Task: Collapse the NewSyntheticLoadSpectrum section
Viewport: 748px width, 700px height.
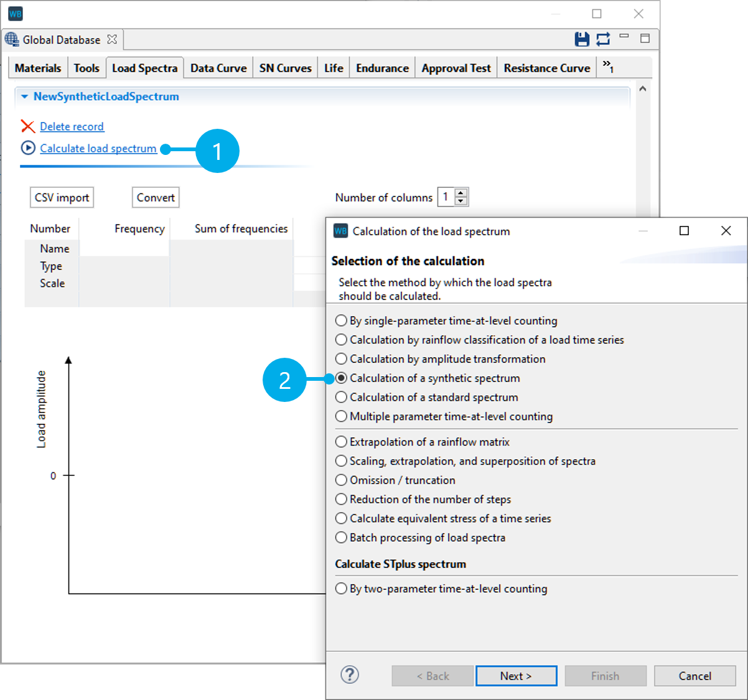Action: pos(24,96)
